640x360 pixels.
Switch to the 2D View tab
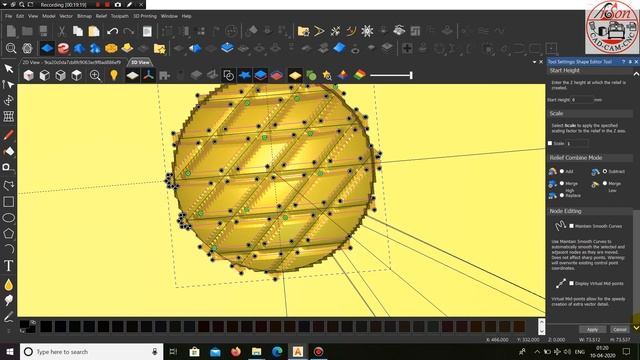tap(72, 62)
